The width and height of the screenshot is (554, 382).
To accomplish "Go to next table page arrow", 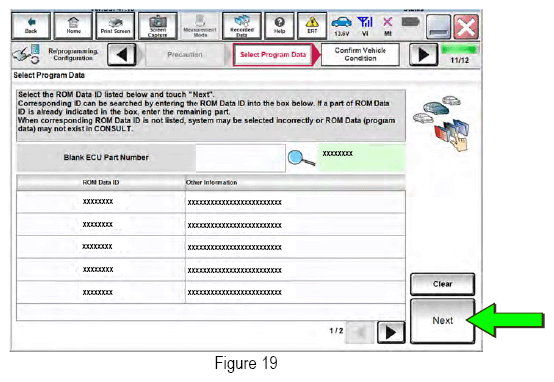I will click(x=391, y=332).
